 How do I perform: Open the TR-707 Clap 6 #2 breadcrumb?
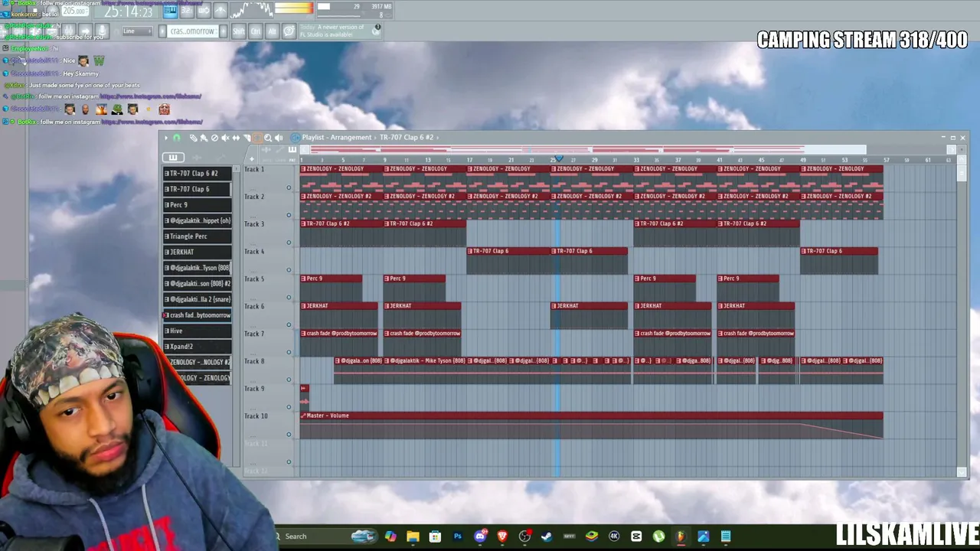click(407, 138)
